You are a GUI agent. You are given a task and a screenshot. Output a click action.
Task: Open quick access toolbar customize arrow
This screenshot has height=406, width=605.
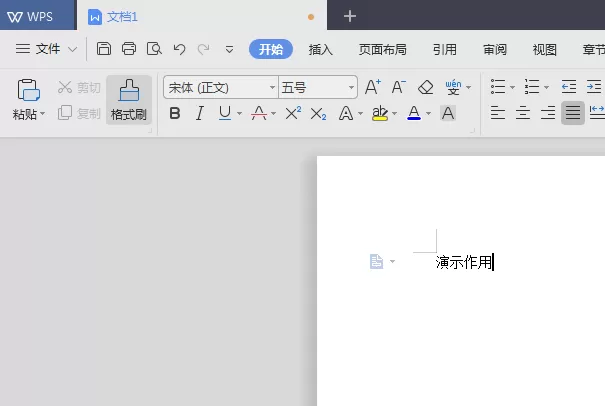[x=229, y=49]
